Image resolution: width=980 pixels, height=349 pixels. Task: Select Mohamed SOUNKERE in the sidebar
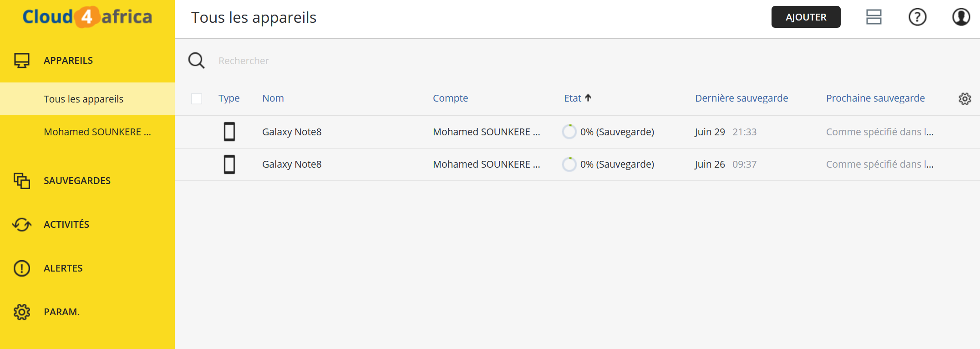pyautogui.click(x=97, y=132)
